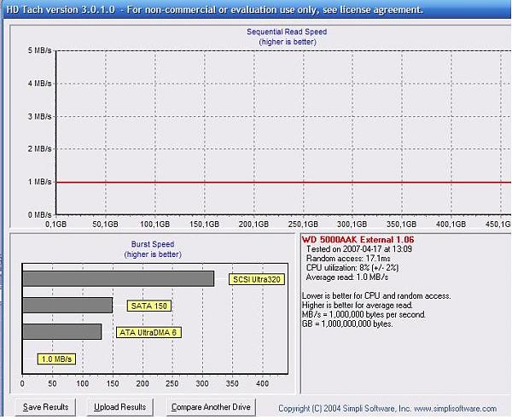512x420 pixels.
Task: Click the HD Tach version title bar
Action: [x=256, y=9]
